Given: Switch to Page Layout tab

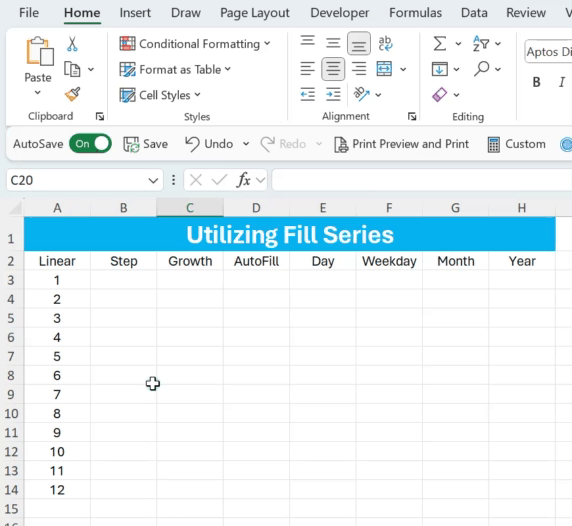Looking at the screenshot, I should click(255, 13).
